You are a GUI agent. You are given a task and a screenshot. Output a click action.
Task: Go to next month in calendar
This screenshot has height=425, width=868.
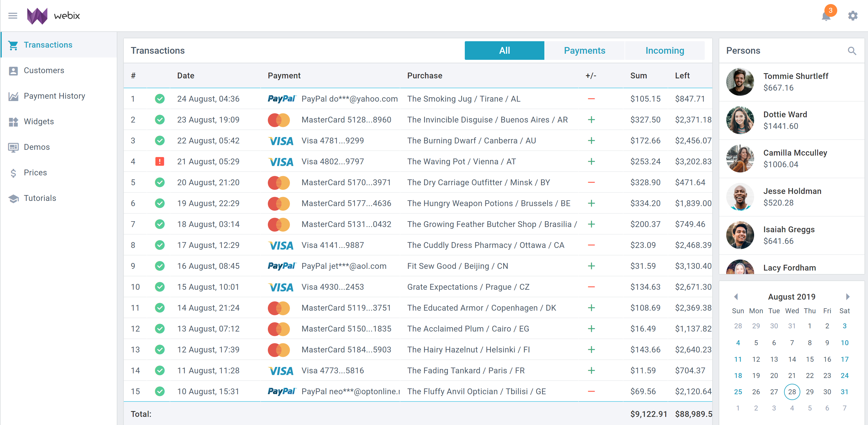coord(848,297)
